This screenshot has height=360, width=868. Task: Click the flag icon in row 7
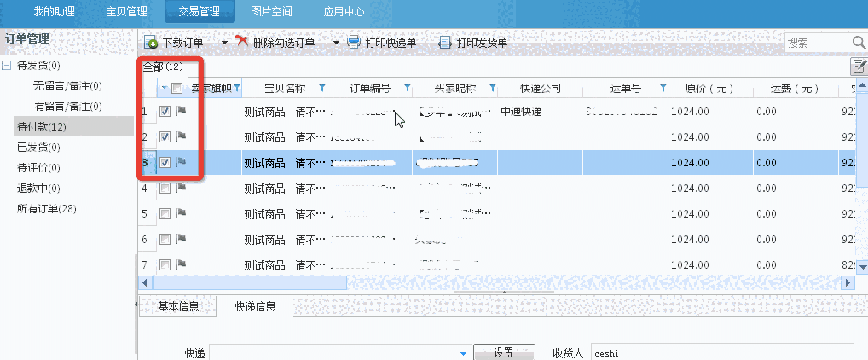pos(181,264)
